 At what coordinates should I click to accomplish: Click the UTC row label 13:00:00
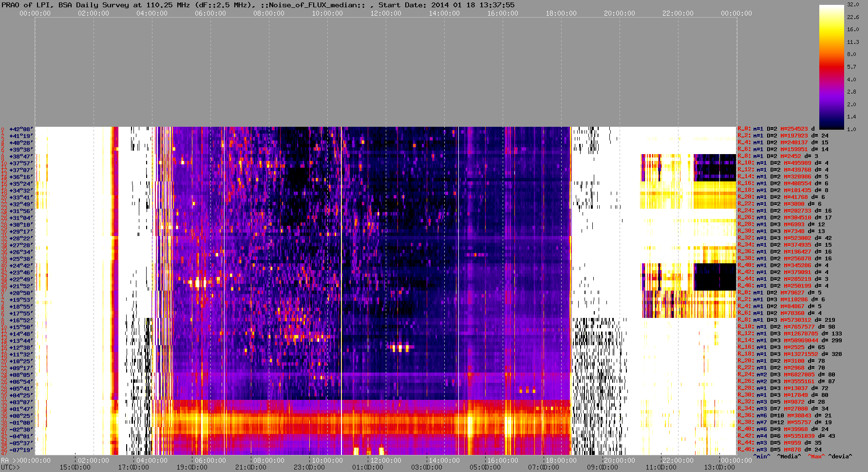tap(720, 467)
